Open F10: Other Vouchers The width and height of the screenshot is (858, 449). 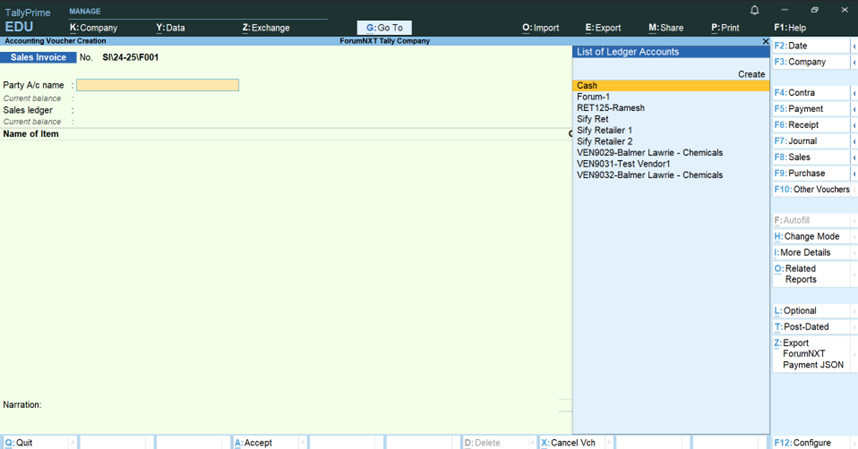pos(811,189)
